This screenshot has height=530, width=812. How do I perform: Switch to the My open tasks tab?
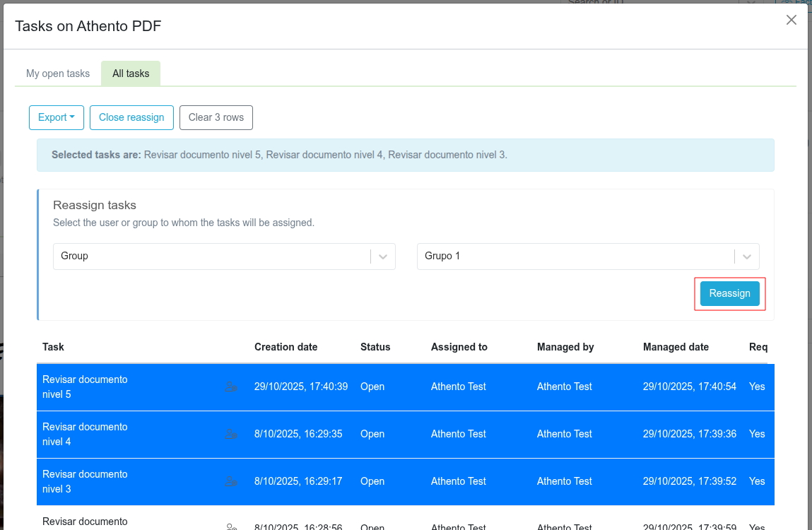point(58,73)
